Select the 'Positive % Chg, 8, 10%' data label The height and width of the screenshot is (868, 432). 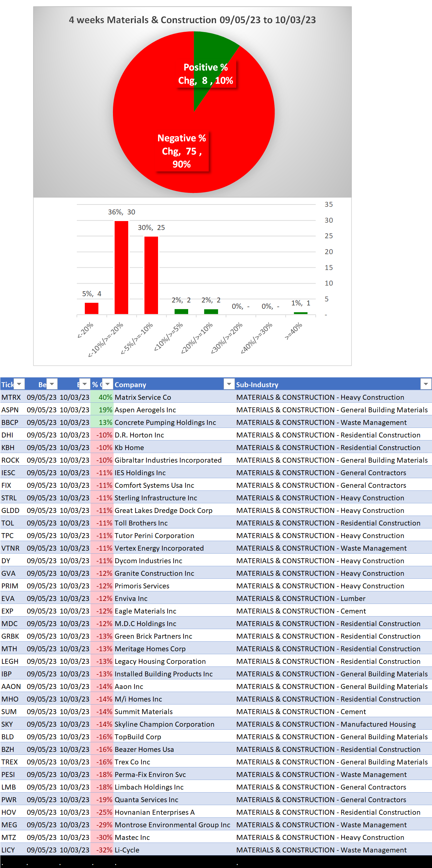click(x=206, y=74)
